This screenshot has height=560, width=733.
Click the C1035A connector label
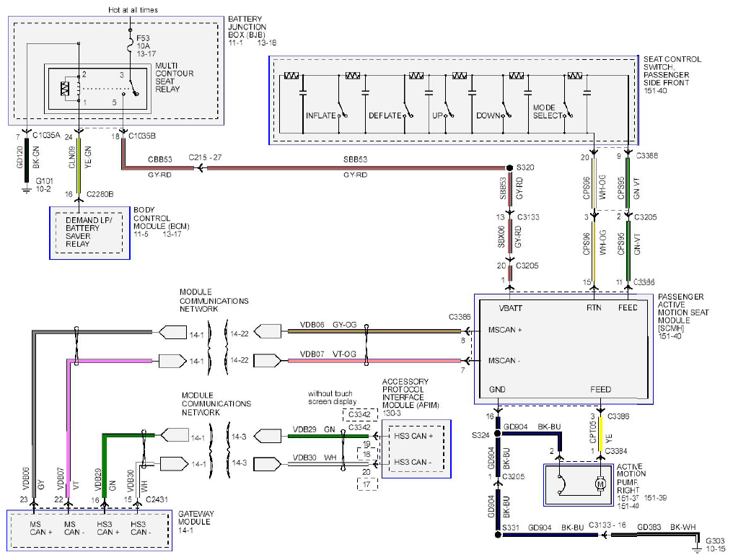pyautogui.click(x=46, y=135)
